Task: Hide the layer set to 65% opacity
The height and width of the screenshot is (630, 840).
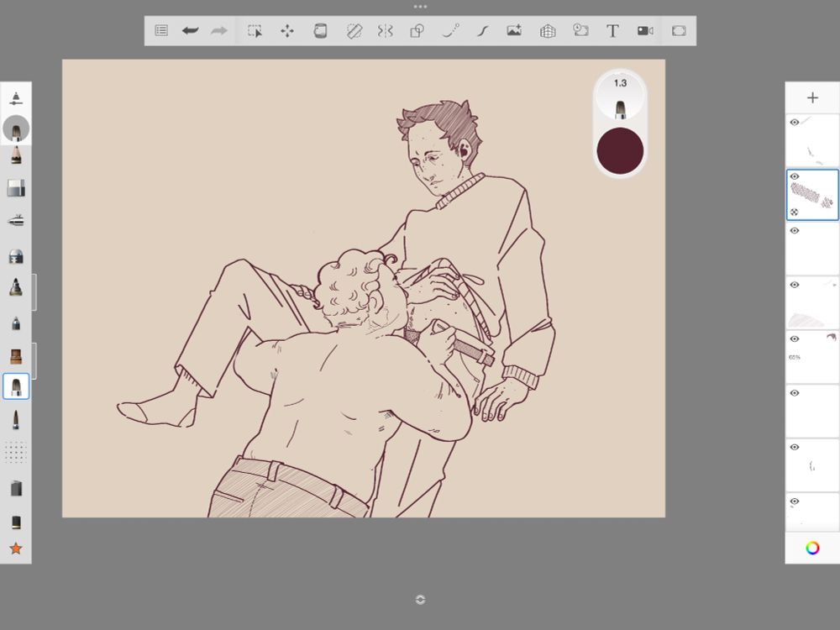Action: pos(794,339)
